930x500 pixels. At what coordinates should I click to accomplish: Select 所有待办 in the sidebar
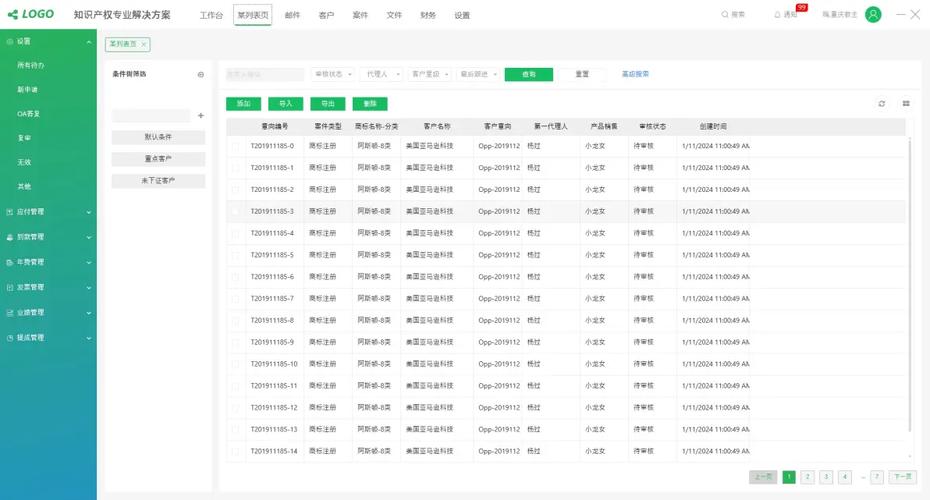pos(31,65)
